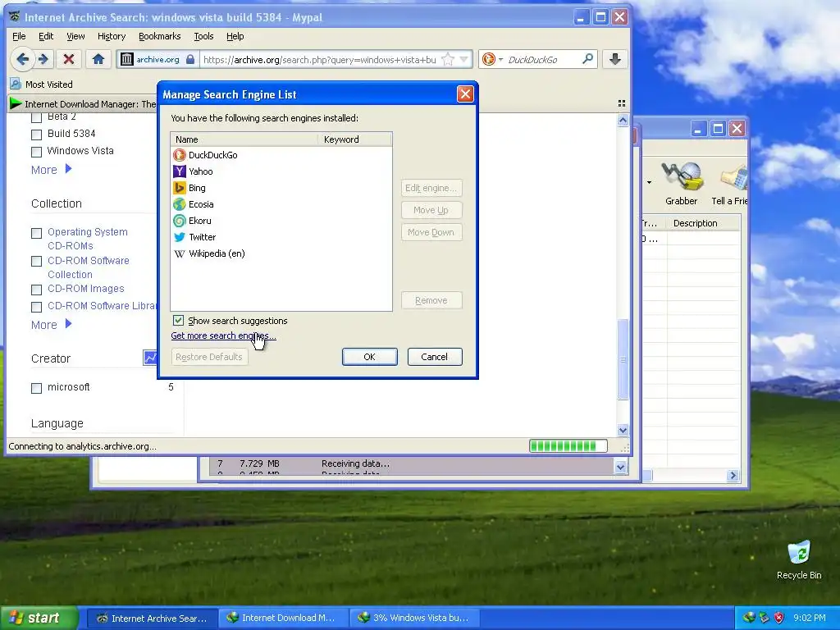Open the Downloads arrow toolbar button
Screen dimensions: 840x630
(x=615, y=59)
